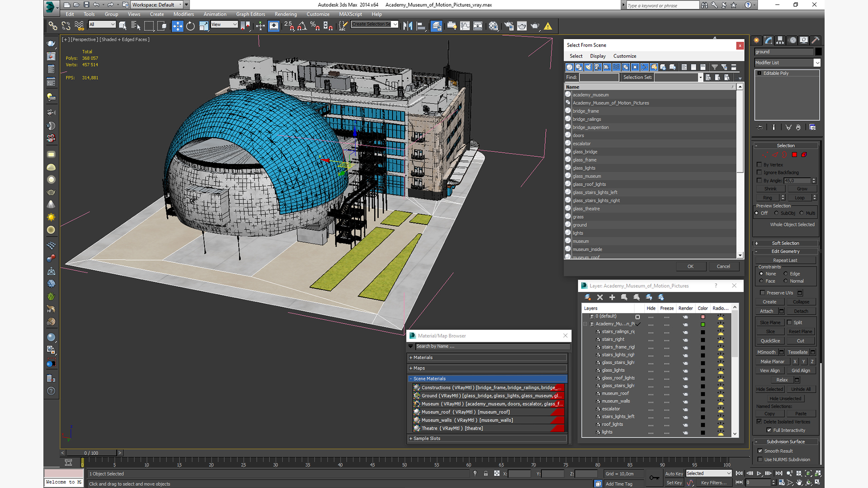Open the Create command panel tab
This screenshot has height=488, width=868.
757,40
